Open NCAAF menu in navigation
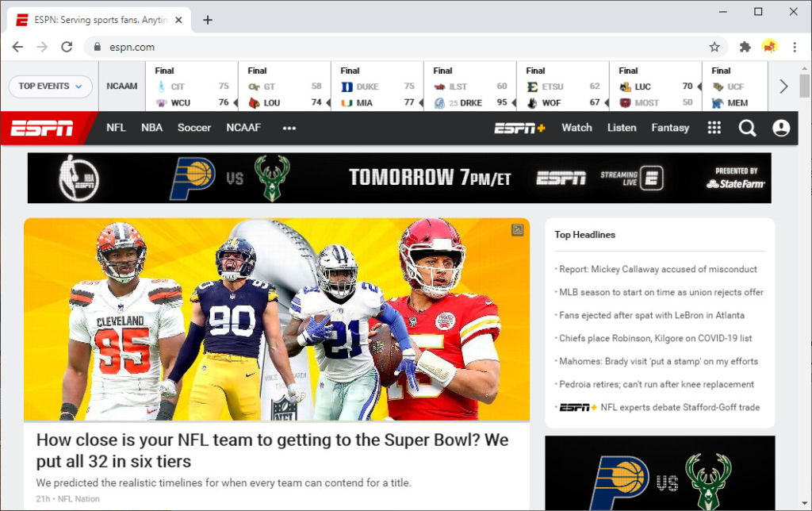Screen dimensions: 812x511 [243, 128]
